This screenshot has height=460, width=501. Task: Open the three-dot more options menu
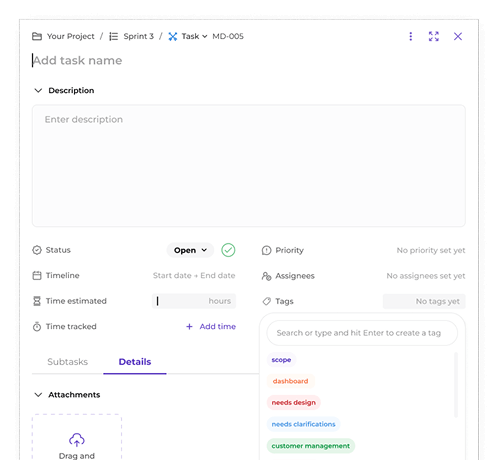click(411, 36)
